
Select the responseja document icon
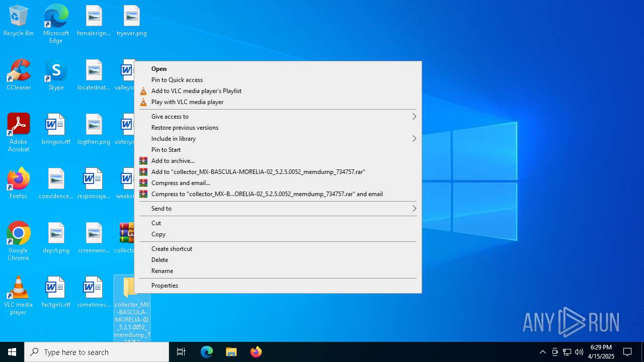pos(94,184)
